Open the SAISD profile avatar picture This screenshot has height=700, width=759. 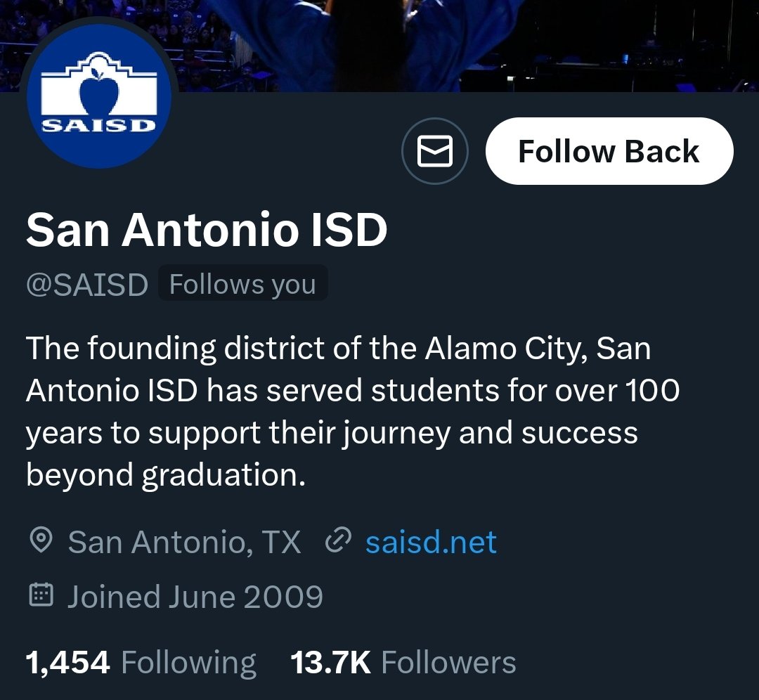pos(99,96)
